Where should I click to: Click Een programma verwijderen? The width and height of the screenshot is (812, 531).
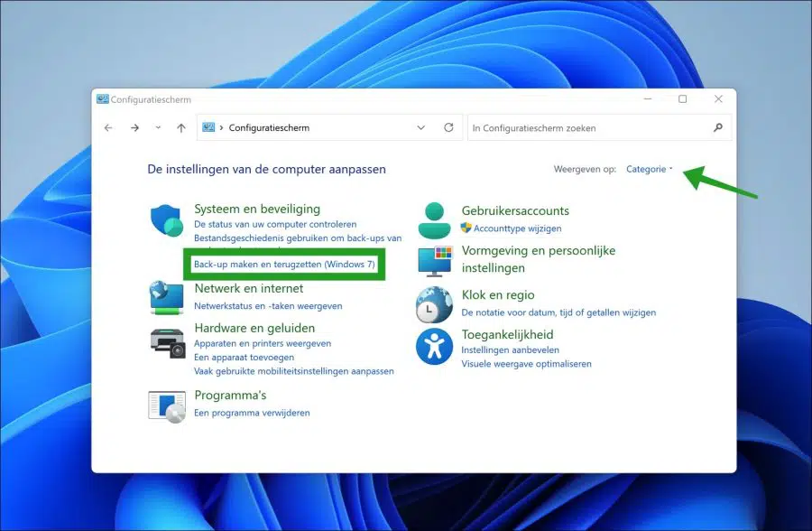[253, 413]
